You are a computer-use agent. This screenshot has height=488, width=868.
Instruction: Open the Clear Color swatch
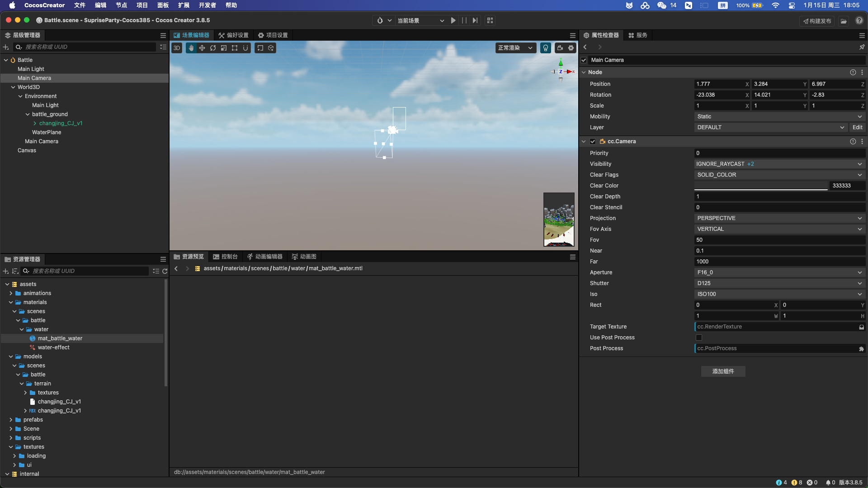tap(761, 186)
